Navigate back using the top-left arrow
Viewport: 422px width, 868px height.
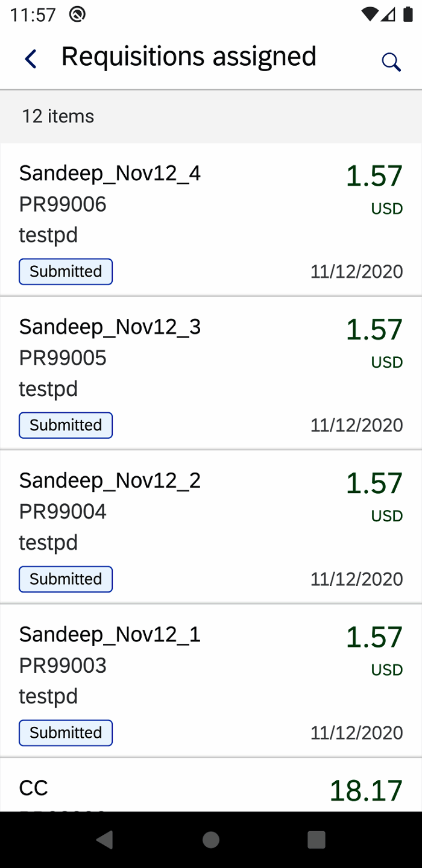[x=30, y=58]
